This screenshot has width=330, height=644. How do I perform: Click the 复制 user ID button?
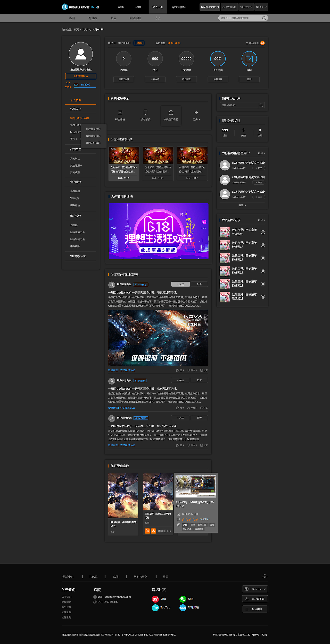pyautogui.click(x=138, y=43)
